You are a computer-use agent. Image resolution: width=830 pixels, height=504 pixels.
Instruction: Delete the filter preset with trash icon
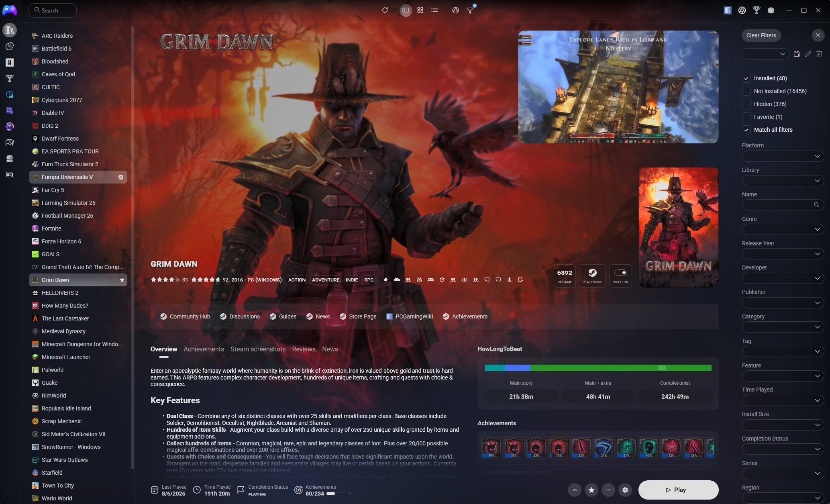pos(819,54)
